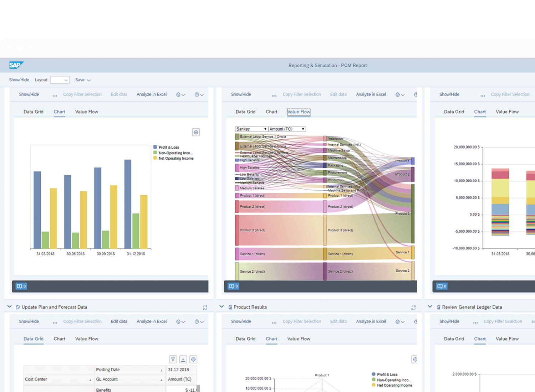The image size is (535, 392).
Task: Open chart settings gear beside the bar chart legend
Action: (196, 133)
